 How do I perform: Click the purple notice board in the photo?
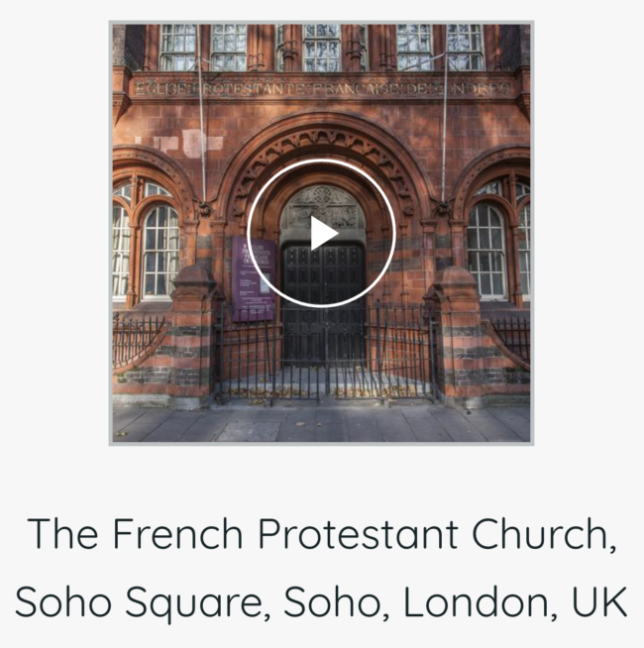[254, 278]
